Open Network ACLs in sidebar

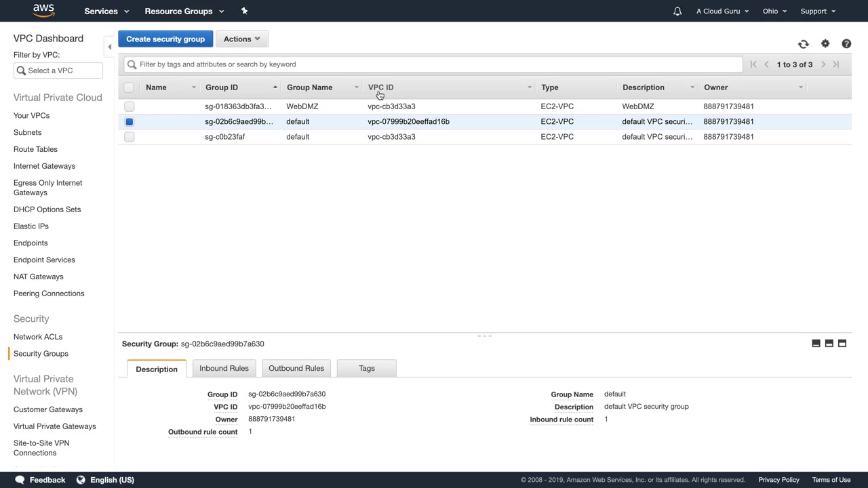point(38,337)
